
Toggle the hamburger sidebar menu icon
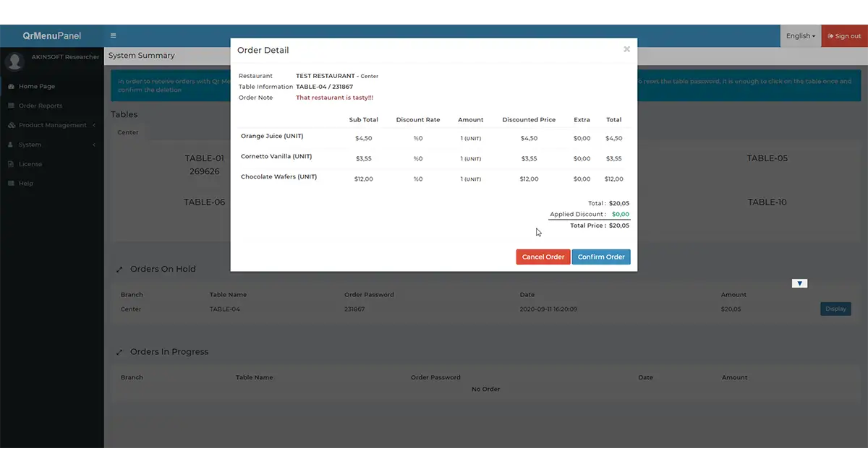tap(114, 35)
